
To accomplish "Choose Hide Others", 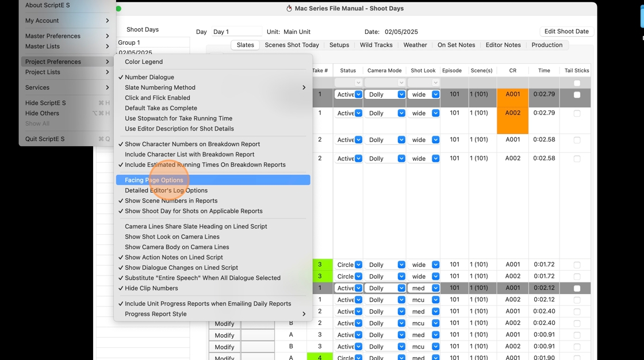I will [67, 113].
